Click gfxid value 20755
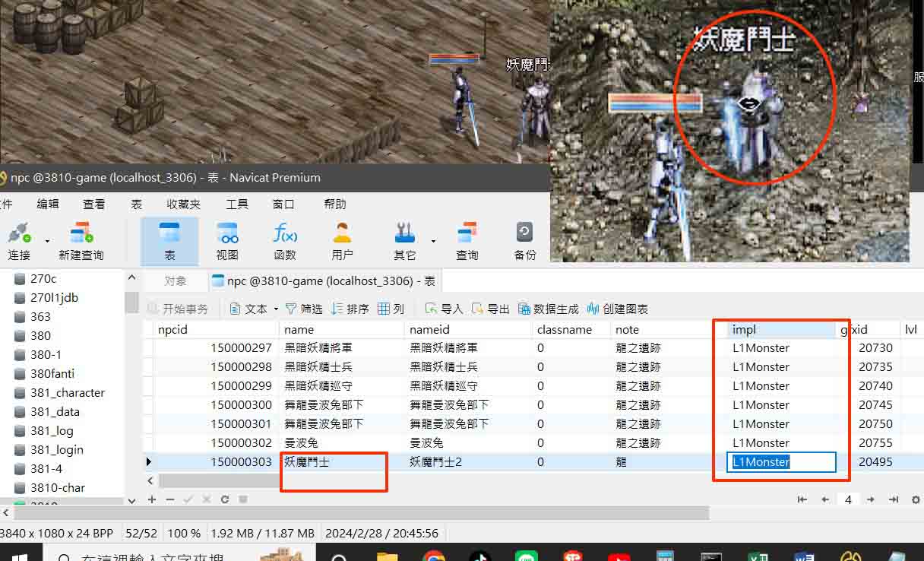The width and height of the screenshot is (924, 561). tap(875, 442)
